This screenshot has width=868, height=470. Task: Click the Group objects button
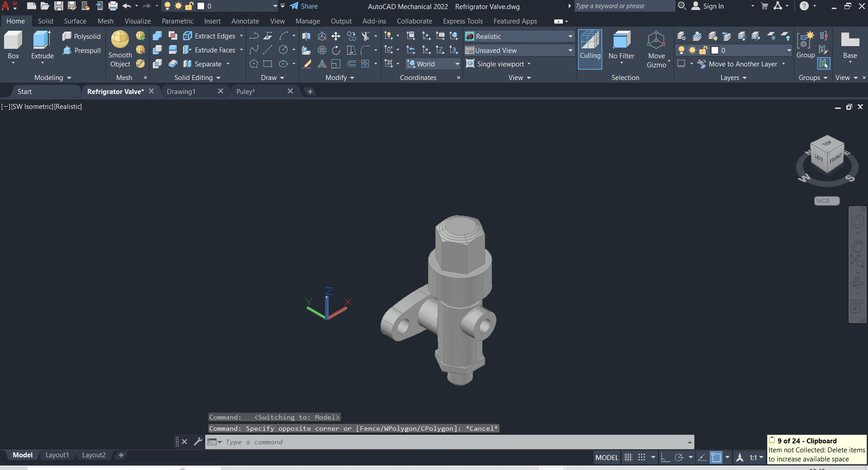pos(805,45)
